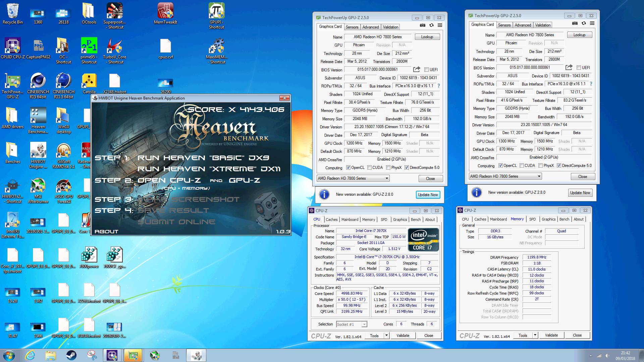Open ASUS GPU TweakII icon
Viewport: 644px width, 362px height.
63,190
